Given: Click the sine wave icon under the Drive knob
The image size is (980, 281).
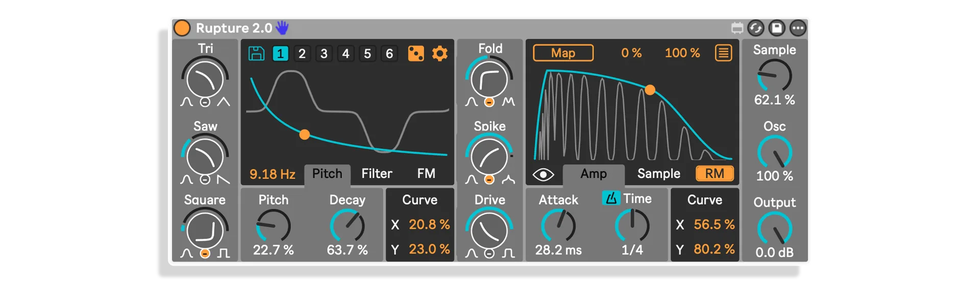Looking at the screenshot, I should coord(471,253).
